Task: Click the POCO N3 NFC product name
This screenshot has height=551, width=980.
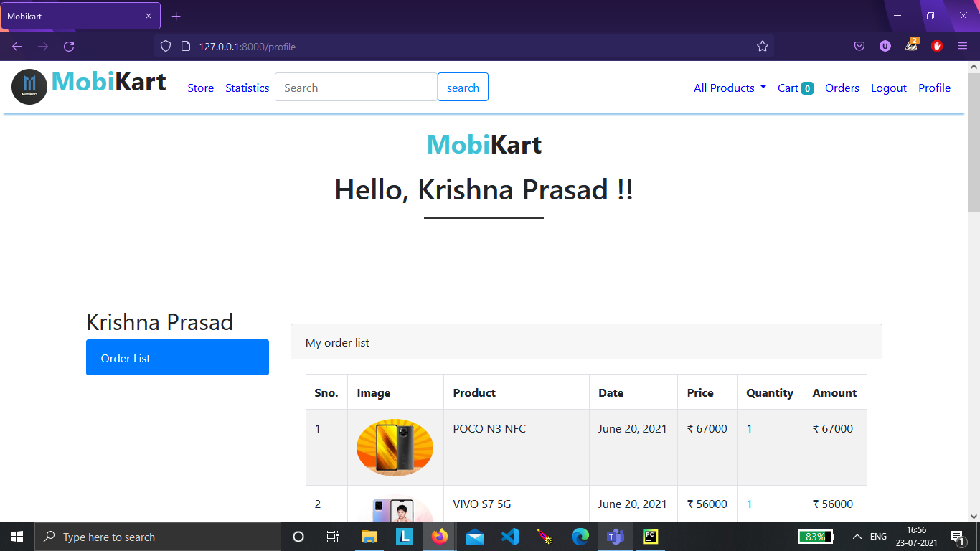Action: 489,428
